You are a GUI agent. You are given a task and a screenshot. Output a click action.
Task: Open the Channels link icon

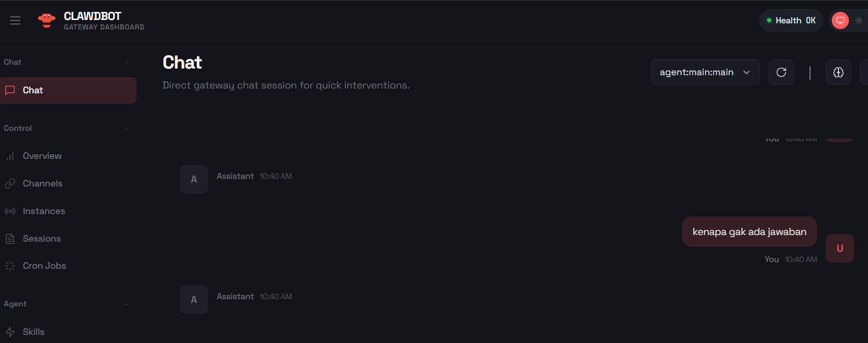pyautogui.click(x=10, y=184)
